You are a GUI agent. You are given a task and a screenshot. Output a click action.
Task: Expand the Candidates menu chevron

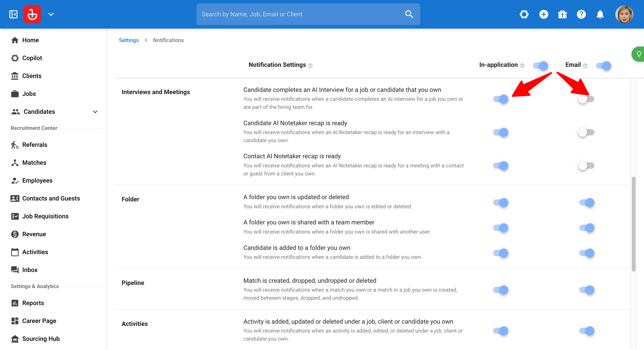tap(95, 112)
